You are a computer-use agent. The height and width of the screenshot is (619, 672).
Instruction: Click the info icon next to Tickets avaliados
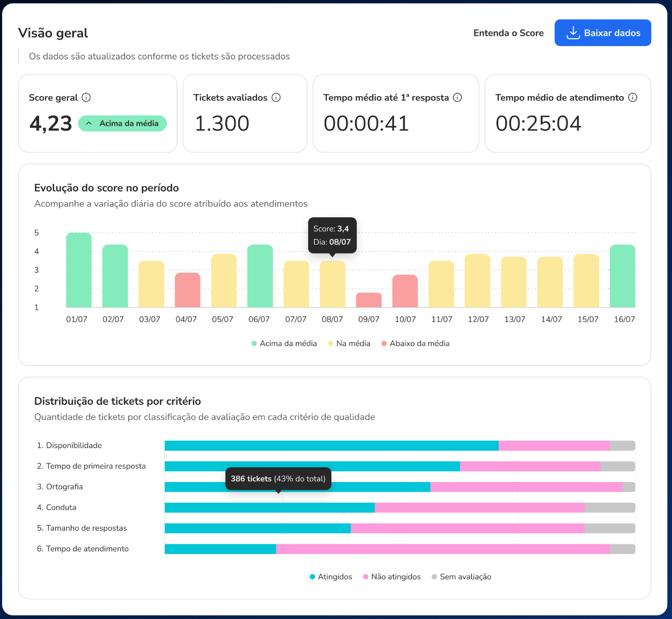tap(276, 97)
